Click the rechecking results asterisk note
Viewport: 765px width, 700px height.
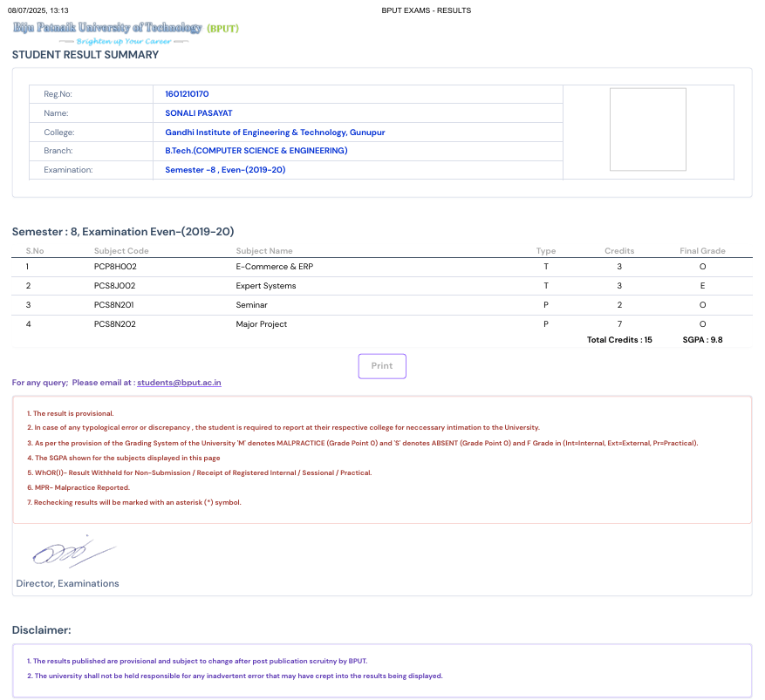[x=134, y=503]
